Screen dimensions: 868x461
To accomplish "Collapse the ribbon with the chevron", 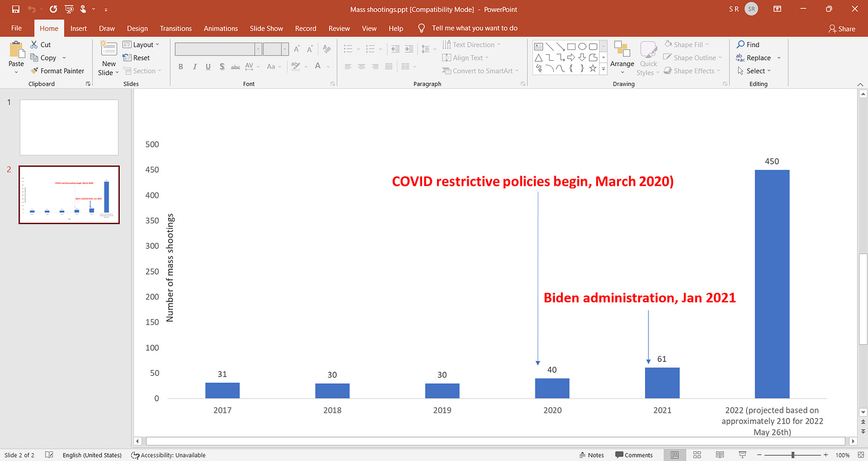I will point(860,84).
